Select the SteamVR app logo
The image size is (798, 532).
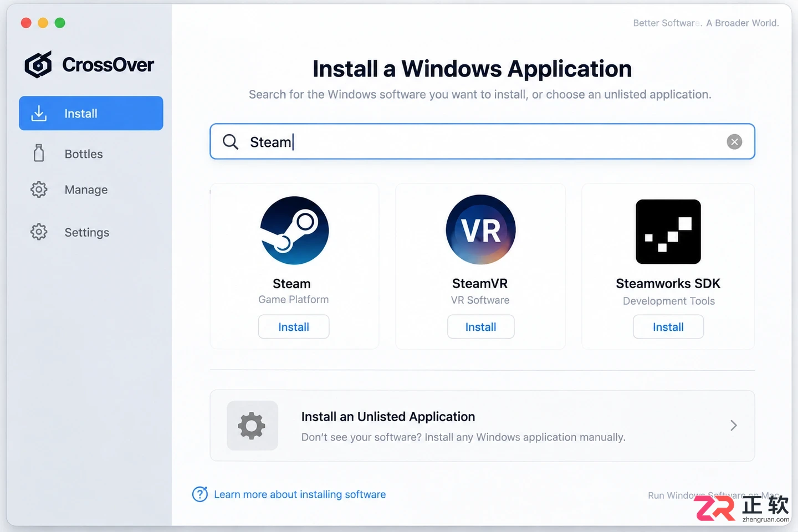click(x=480, y=229)
